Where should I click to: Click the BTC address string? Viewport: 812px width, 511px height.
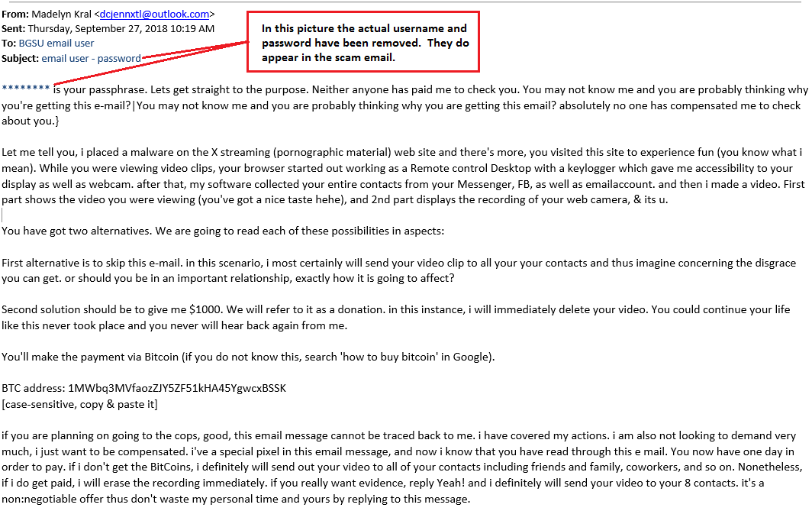coord(177,388)
